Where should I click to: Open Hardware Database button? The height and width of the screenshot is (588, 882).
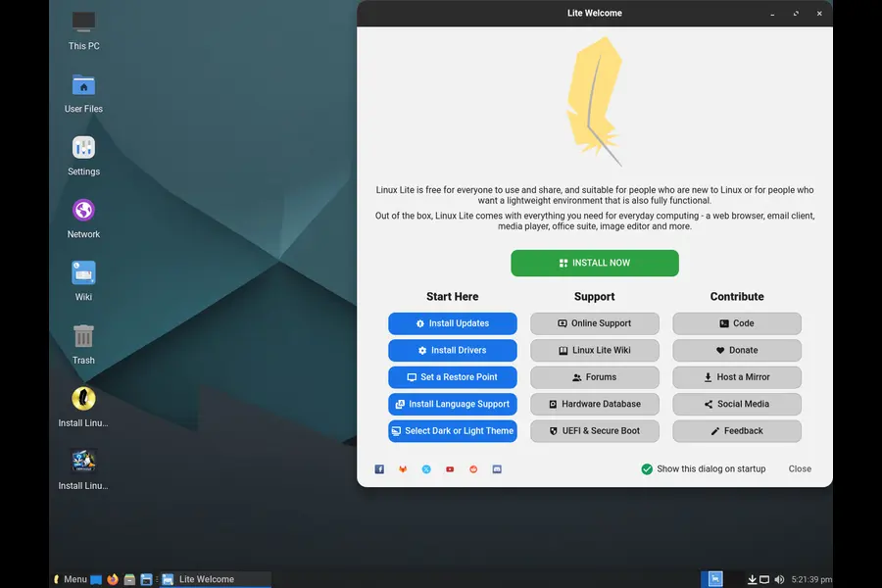tap(595, 404)
